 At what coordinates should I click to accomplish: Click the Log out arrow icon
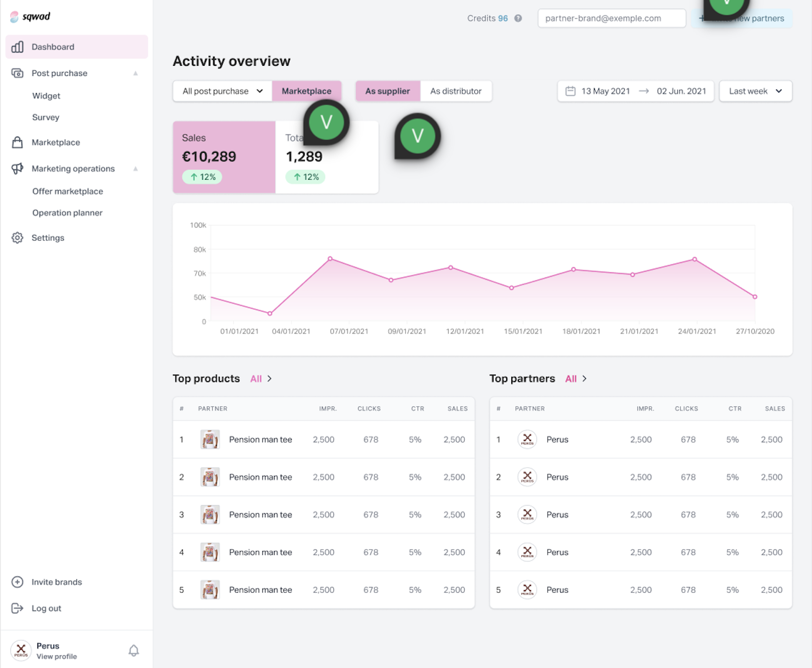tap(17, 608)
